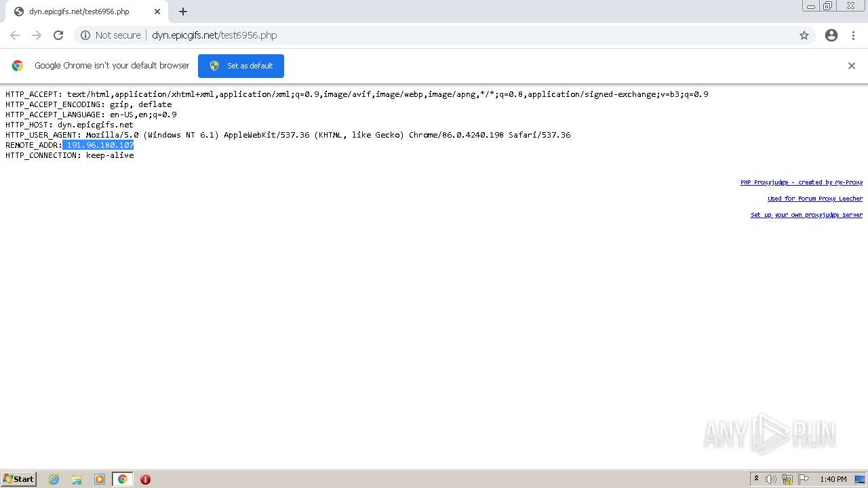The image size is (868, 488).
Task: Click the Show desktop button
Action: [861, 479]
